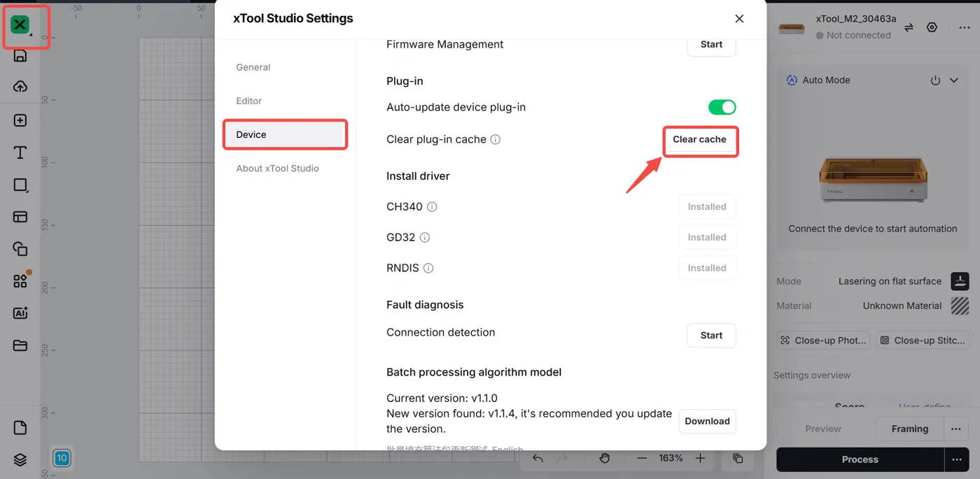Image resolution: width=980 pixels, height=479 pixels.
Task: Click the Auto Mode power icon
Action: click(935, 80)
